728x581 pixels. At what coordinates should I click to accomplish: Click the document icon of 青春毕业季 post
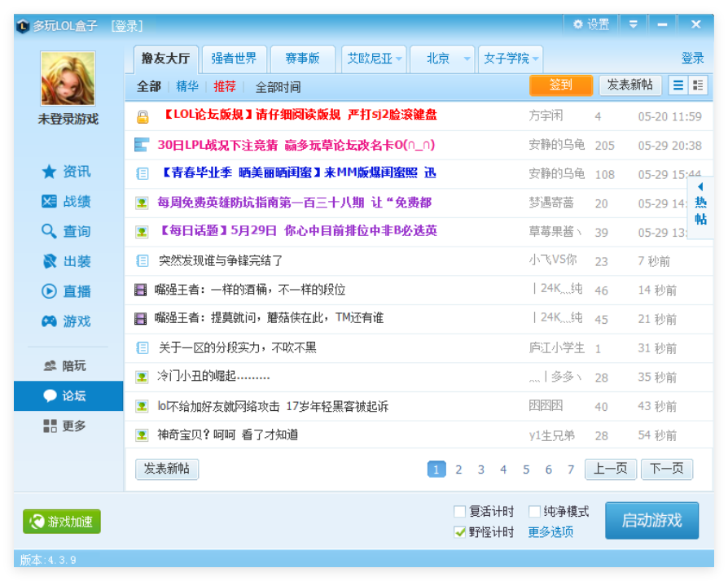(142, 173)
